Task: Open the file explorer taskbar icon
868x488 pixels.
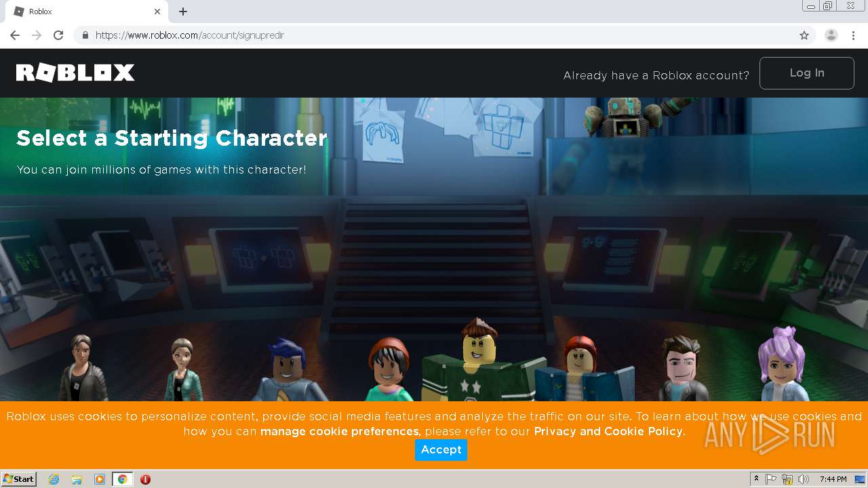Action: coord(77,479)
